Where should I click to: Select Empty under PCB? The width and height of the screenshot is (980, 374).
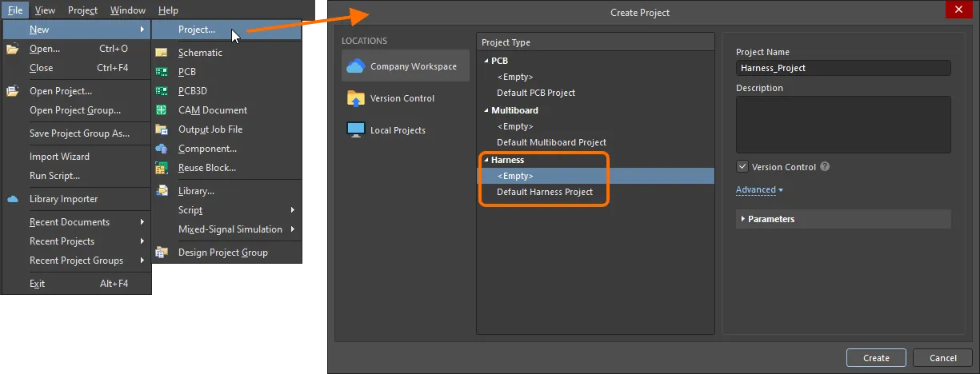coord(595,77)
